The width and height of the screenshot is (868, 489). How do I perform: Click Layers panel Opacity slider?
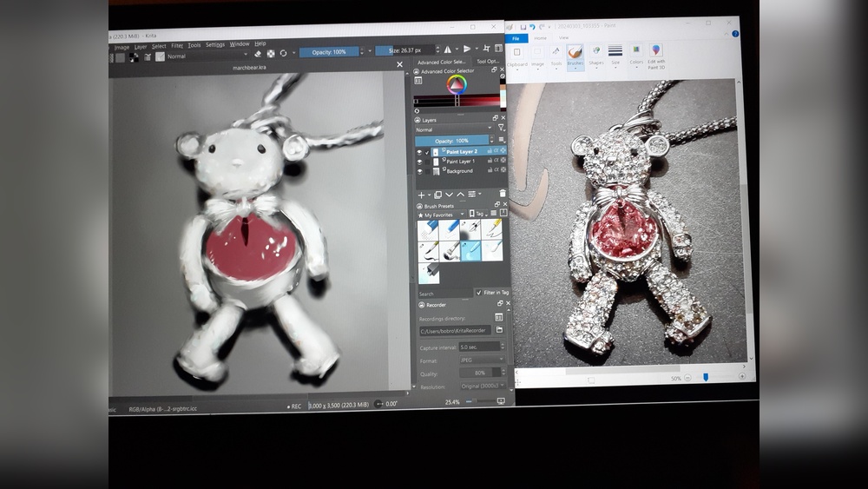click(451, 141)
